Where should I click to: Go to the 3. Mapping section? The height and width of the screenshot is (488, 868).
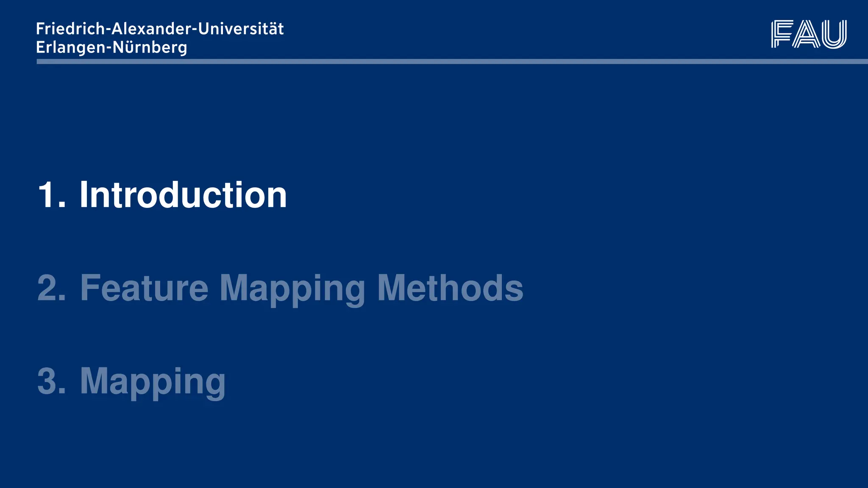click(x=153, y=382)
